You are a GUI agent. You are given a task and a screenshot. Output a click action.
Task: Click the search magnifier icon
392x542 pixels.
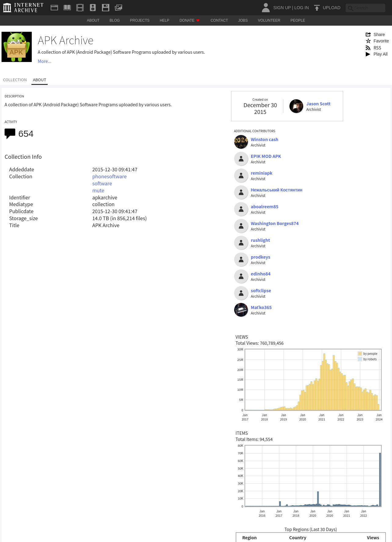pyautogui.click(x=350, y=8)
